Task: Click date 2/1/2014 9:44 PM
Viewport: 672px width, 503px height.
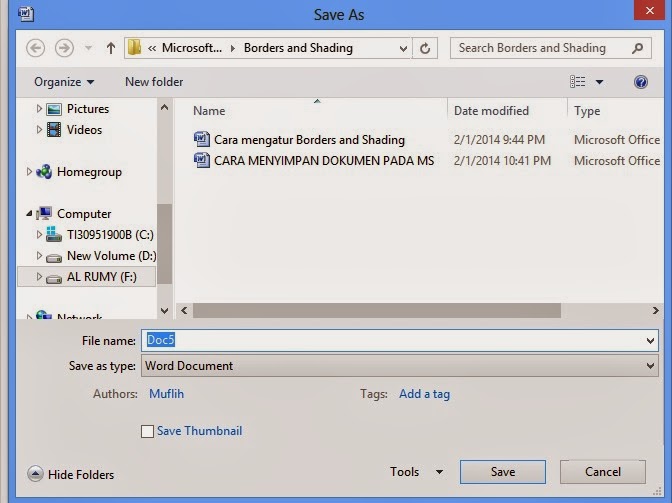Action: click(499, 140)
